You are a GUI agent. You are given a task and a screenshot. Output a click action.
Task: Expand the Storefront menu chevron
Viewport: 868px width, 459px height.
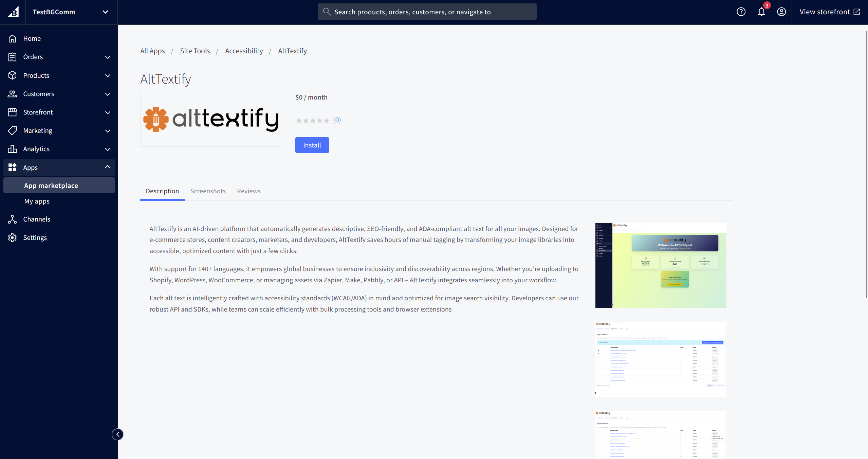tap(108, 112)
